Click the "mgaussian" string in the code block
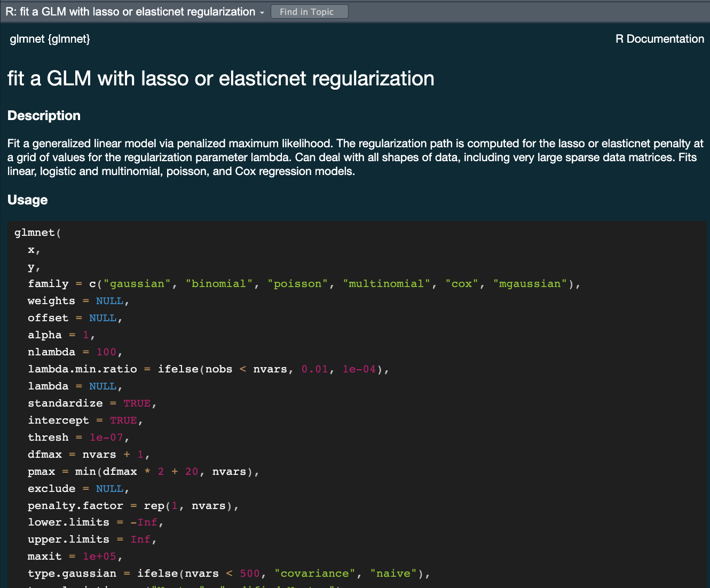Image resolution: width=710 pixels, height=588 pixels. click(x=530, y=284)
